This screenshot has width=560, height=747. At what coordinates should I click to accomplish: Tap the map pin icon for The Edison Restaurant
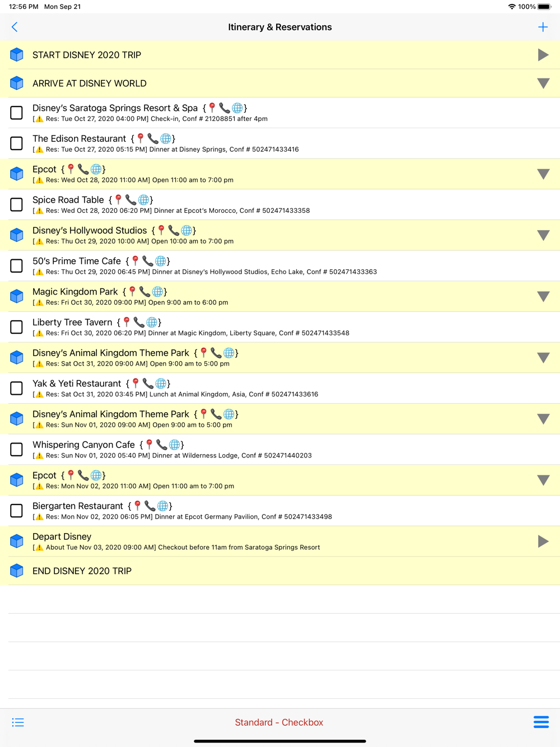coord(141,138)
